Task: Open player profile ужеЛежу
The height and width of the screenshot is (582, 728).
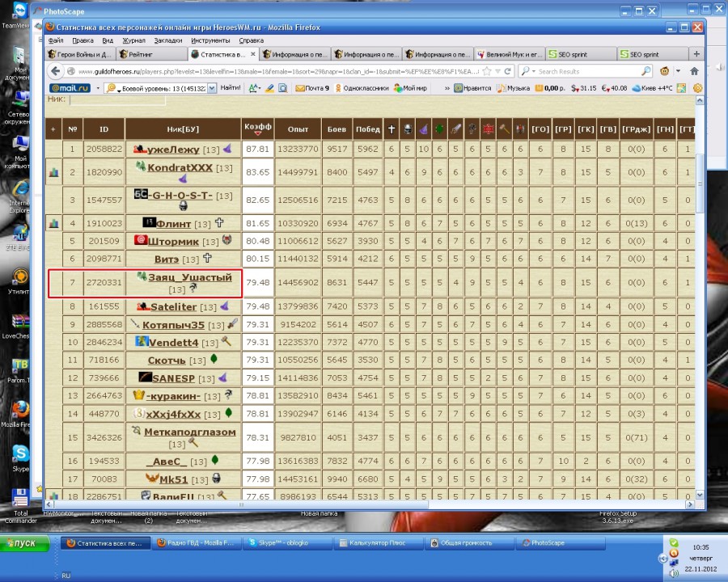Action: (173, 150)
